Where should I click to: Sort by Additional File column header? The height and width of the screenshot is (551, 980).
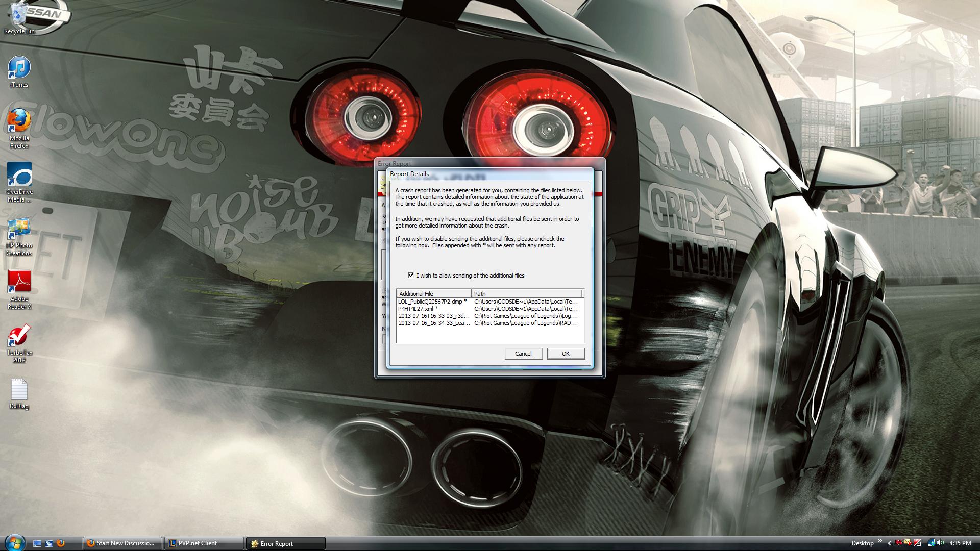[x=433, y=293]
